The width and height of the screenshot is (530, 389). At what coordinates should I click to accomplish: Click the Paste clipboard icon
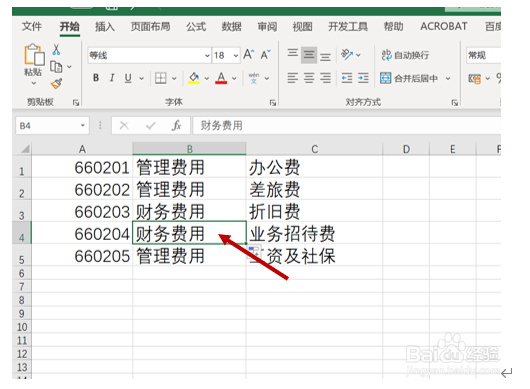34,55
